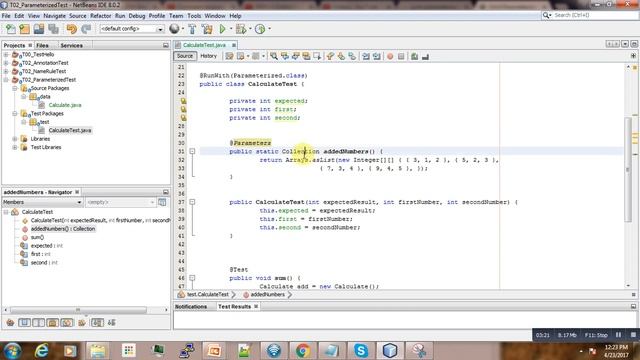The image size is (640, 360).
Task: Click the Debug Project toolbar icon
Action: point(241,29)
